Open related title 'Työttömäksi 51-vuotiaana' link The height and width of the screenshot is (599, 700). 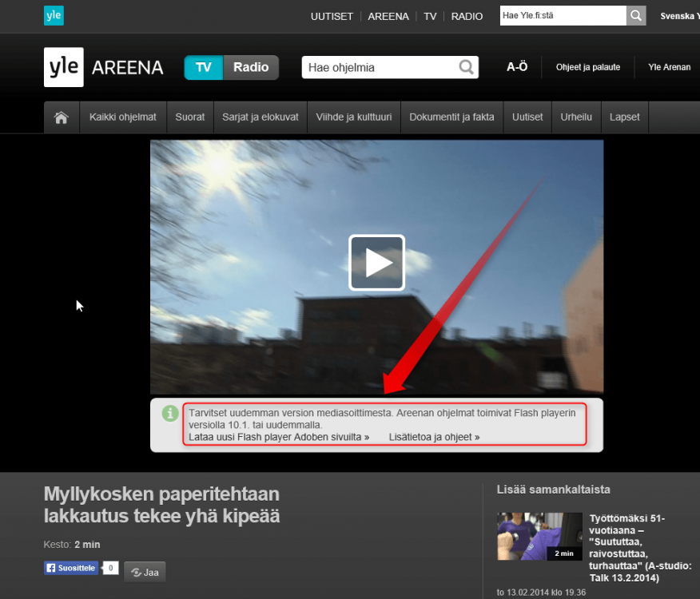tap(640, 548)
